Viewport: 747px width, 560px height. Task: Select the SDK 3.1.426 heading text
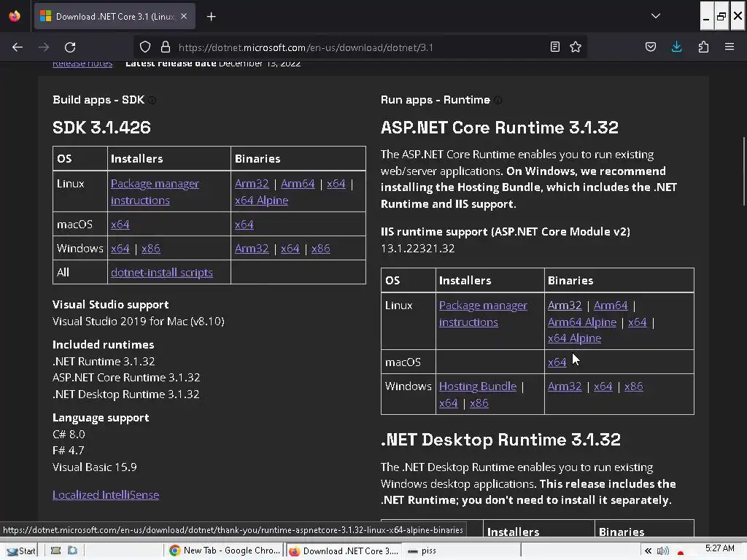point(101,128)
